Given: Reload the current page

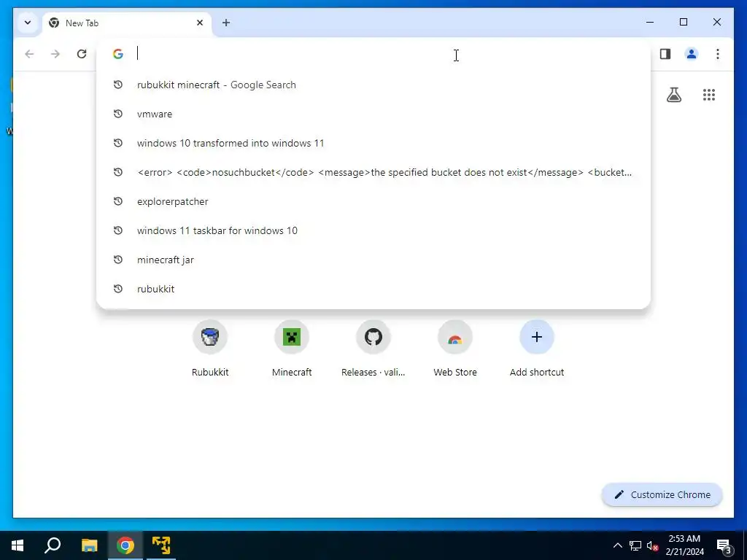Looking at the screenshot, I should [82, 54].
